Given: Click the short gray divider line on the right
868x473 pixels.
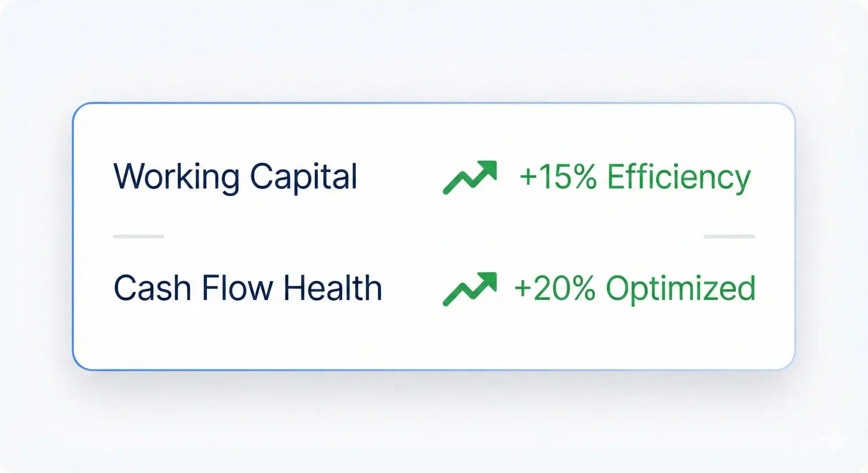Looking at the screenshot, I should [x=729, y=236].
